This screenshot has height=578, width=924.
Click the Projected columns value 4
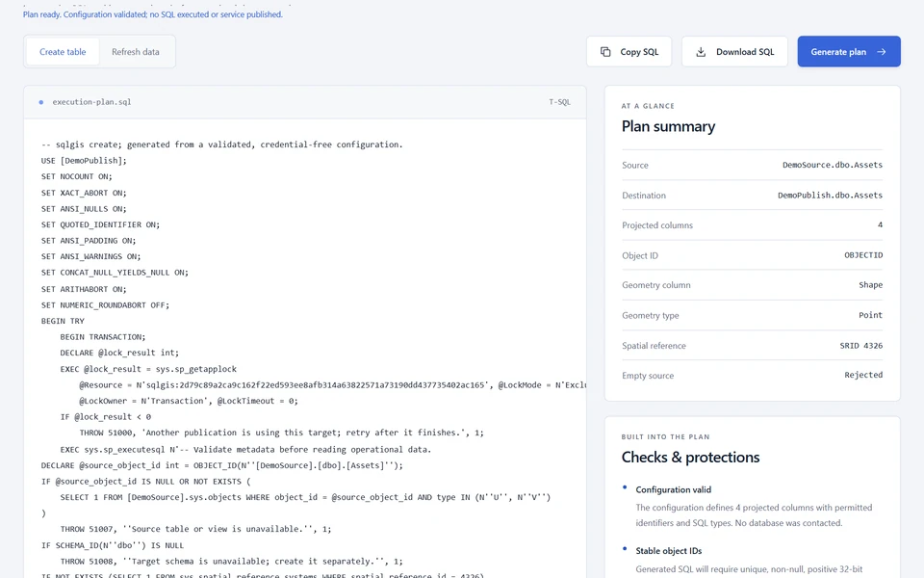pos(880,224)
